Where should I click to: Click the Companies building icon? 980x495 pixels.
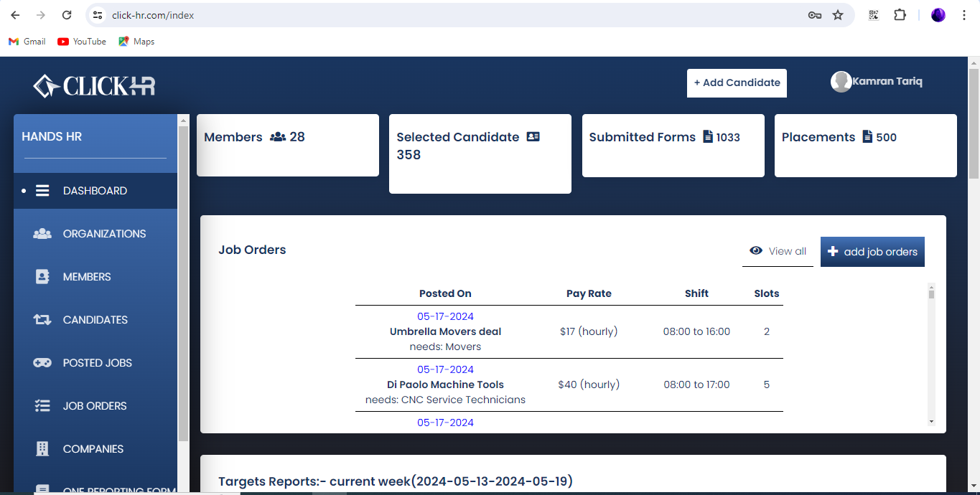(x=42, y=449)
